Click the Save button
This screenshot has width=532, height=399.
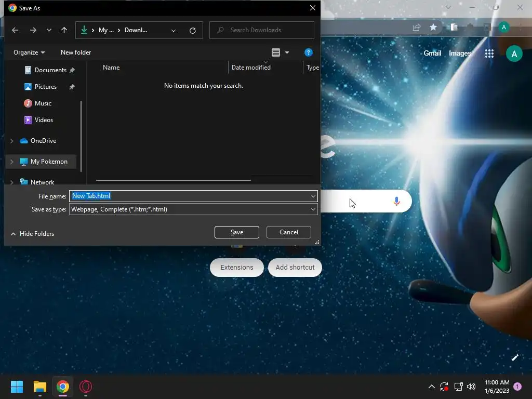click(x=237, y=232)
